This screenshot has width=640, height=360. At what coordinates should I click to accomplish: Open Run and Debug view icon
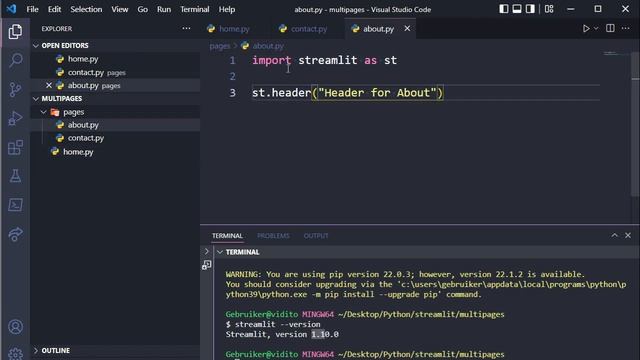(15, 118)
